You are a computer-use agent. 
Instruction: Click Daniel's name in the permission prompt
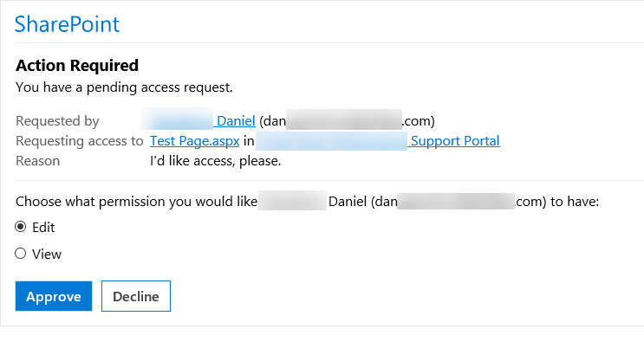coord(348,202)
